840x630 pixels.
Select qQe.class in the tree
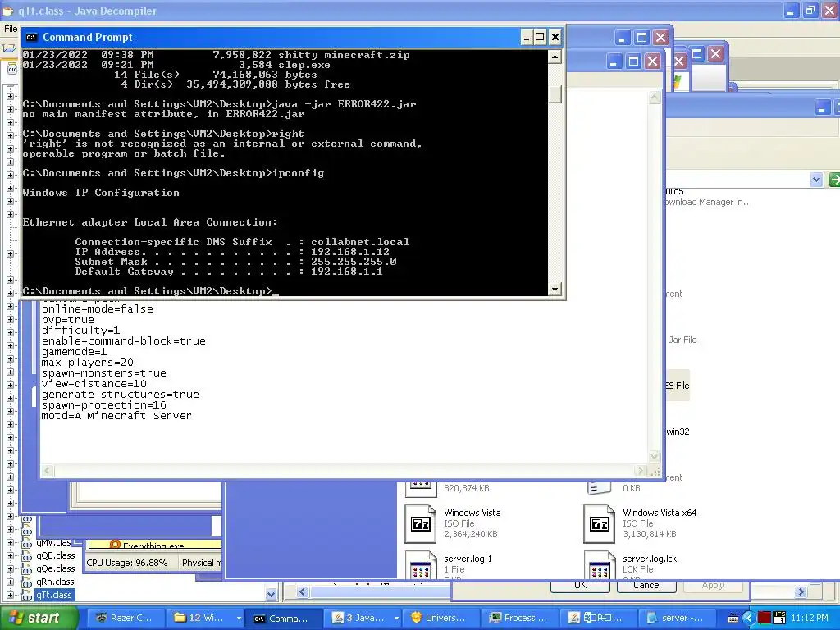click(56, 569)
